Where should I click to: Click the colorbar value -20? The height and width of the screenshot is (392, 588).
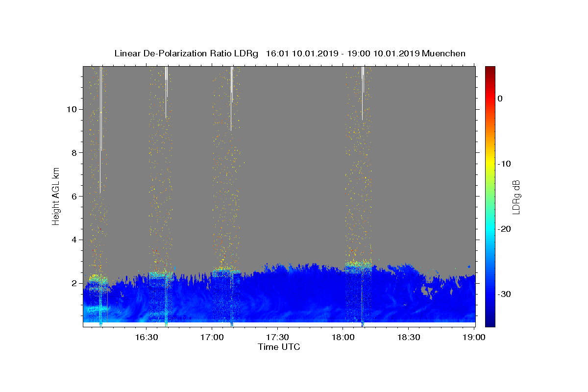point(505,229)
